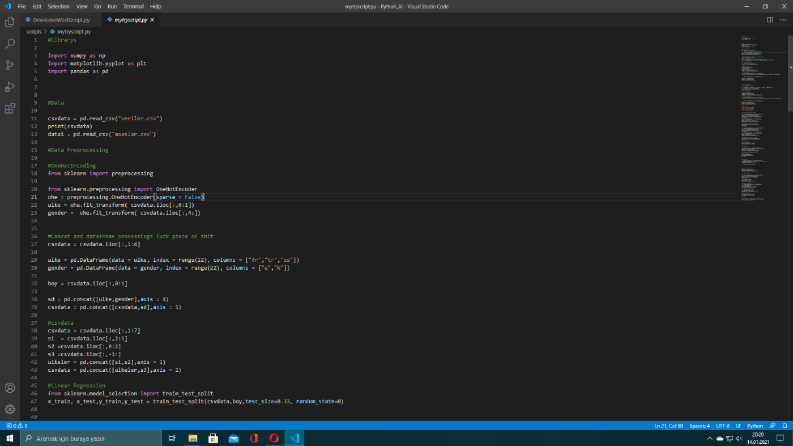Click the OneDrive cloud tray icon

point(720,438)
